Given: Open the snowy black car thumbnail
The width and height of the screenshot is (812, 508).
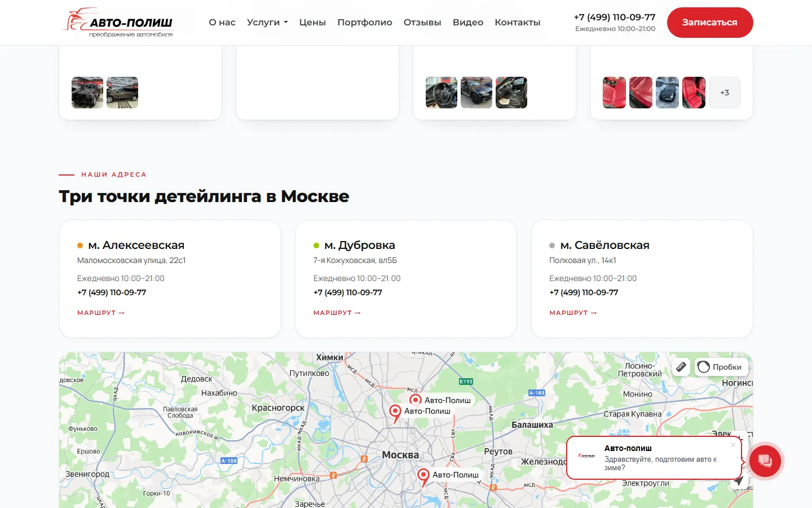Looking at the screenshot, I should coord(667,93).
